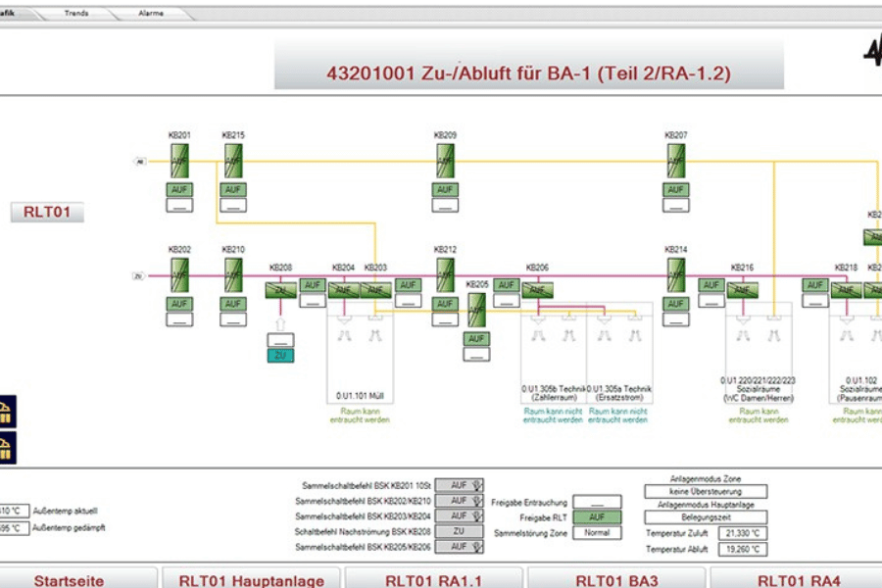This screenshot has height=588, width=882.
Task: Open the upper yellow building icon
Action: click(7, 412)
